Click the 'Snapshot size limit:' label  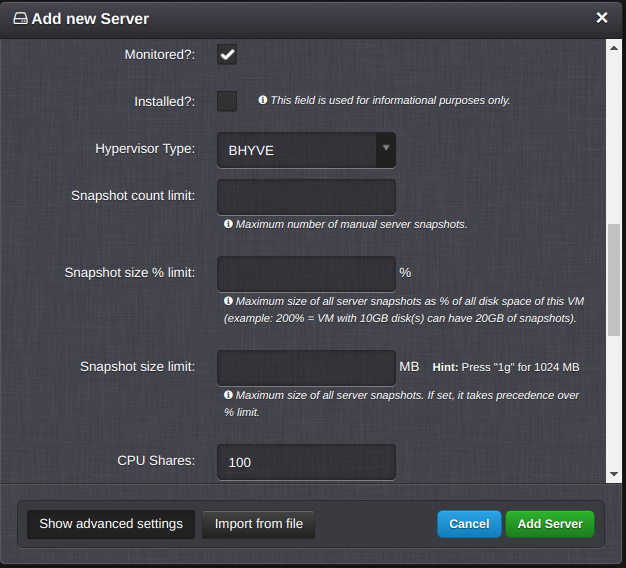pos(137,366)
